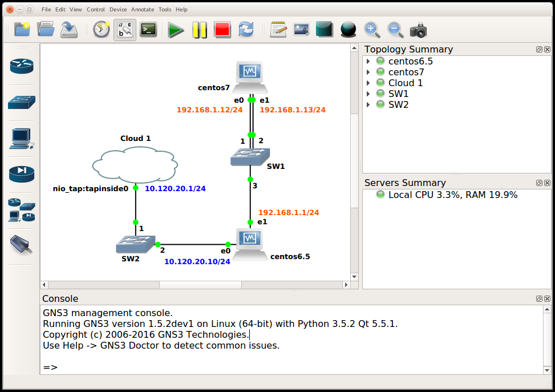The height and width of the screenshot is (392, 555).
Task: Click the 10.120.20.10/24 address label
Action: pos(197,262)
